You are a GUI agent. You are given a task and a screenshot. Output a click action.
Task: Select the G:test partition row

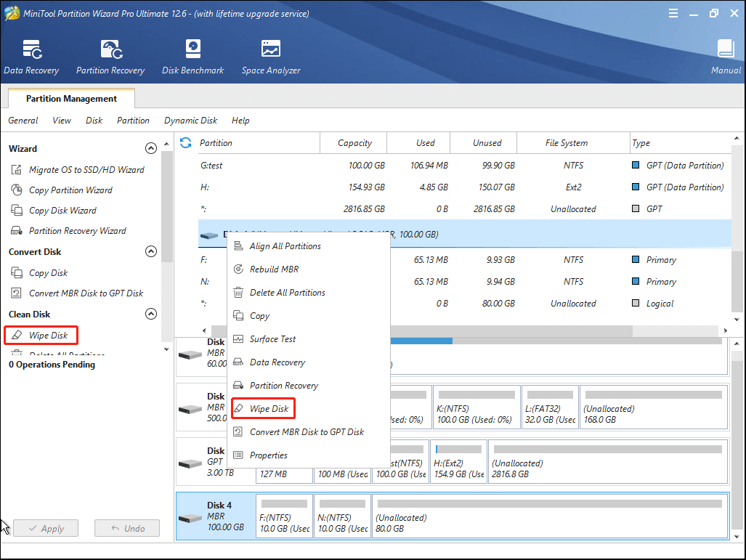(x=464, y=166)
